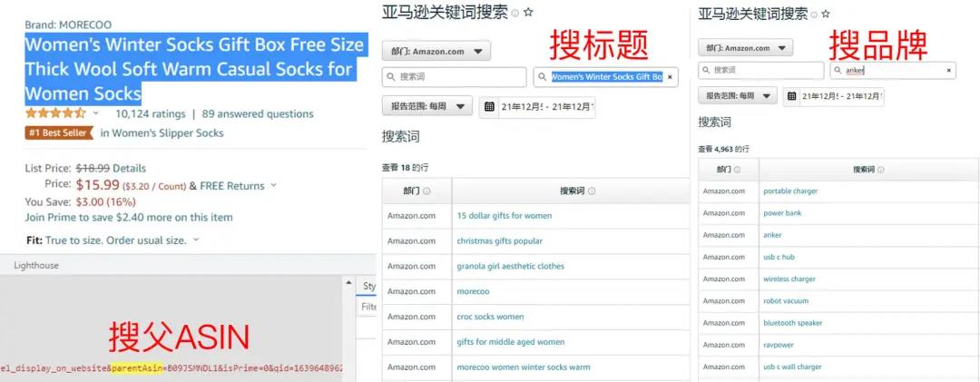The height and width of the screenshot is (382, 980).
Task: Click the parentAsin highlighted text in DevTools
Action: point(138,367)
